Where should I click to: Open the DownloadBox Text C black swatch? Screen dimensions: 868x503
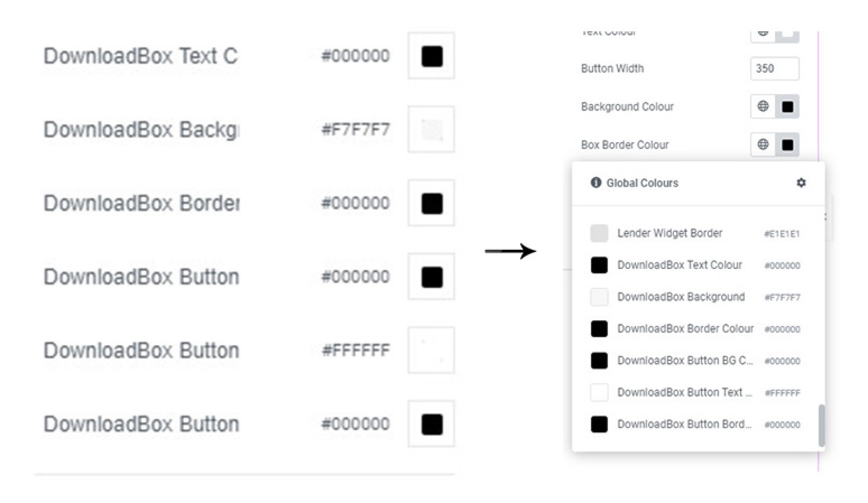click(x=431, y=56)
